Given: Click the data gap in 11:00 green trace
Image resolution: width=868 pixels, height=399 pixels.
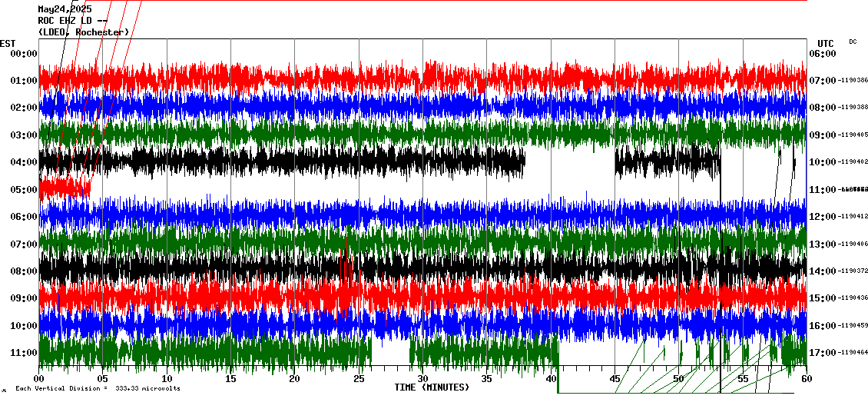Looking at the screenshot, I should pos(390,353).
